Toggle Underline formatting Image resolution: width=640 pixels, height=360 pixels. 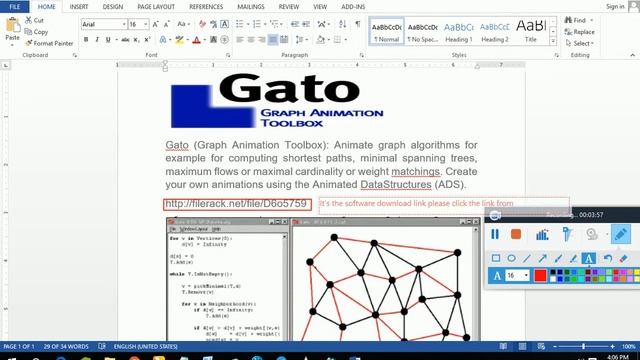click(x=108, y=40)
